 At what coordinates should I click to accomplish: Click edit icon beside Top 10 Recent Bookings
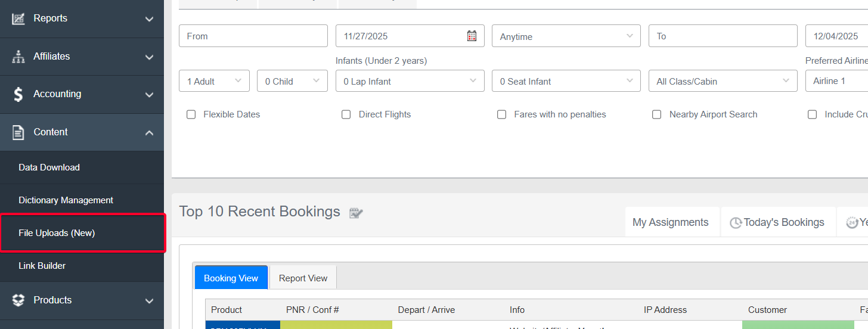356,213
